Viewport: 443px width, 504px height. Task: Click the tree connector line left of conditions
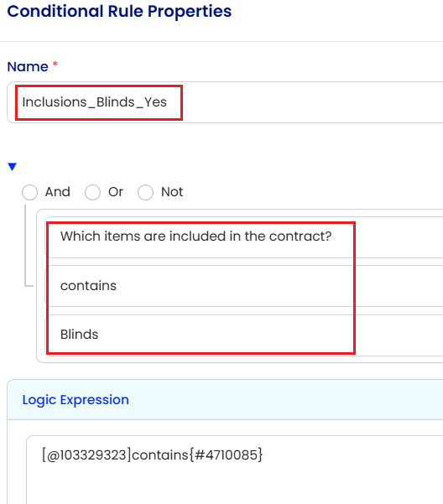click(25, 246)
